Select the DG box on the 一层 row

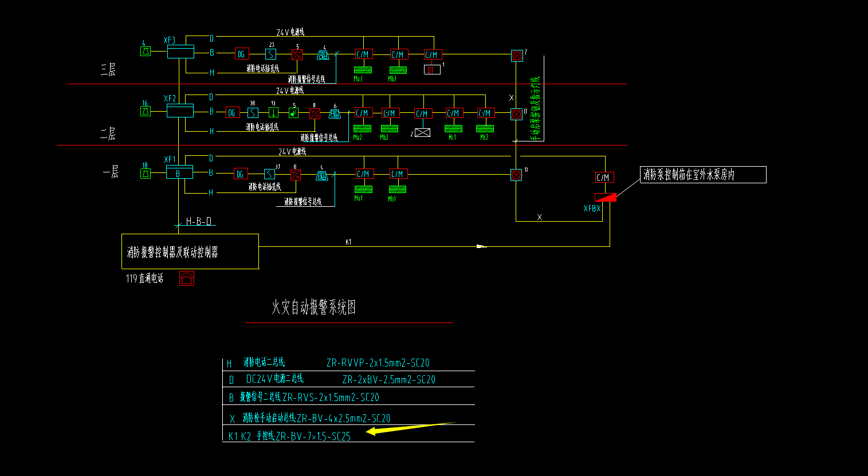click(x=241, y=174)
